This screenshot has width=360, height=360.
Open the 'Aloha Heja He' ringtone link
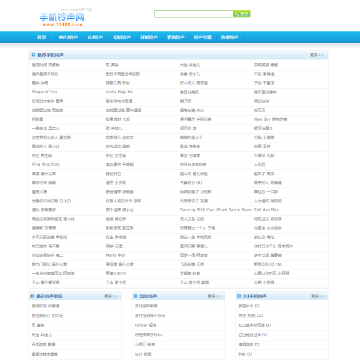click(x=119, y=92)
